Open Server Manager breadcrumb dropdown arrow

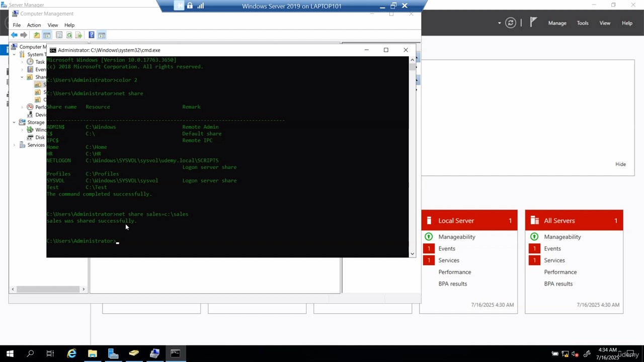coord(500,23)
